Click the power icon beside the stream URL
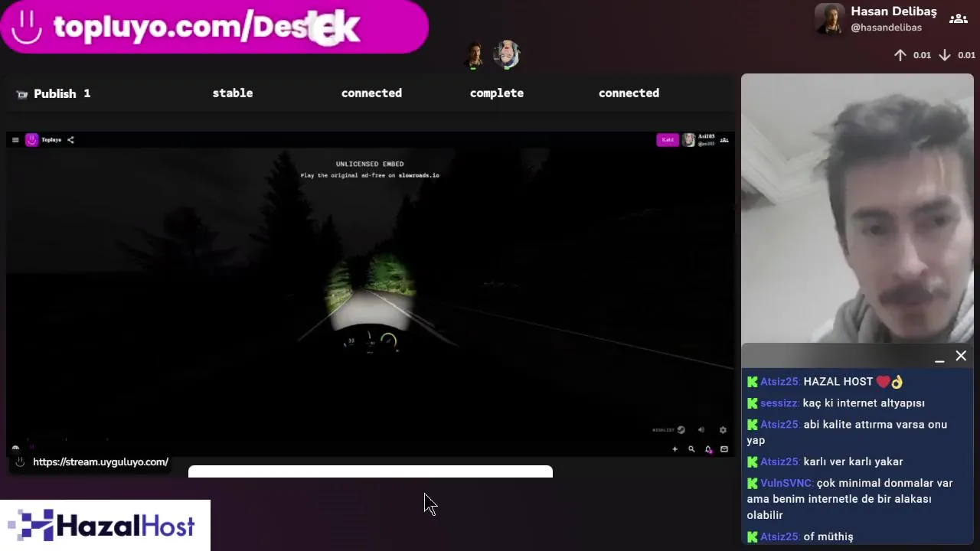 20,462
